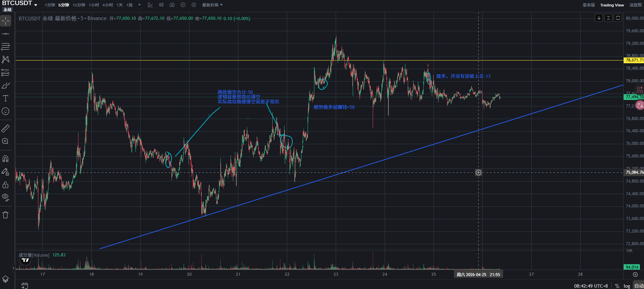Switch to the 基本版 chart tab
This screenshot has width=644, height=289.
(x=589, y=5)
